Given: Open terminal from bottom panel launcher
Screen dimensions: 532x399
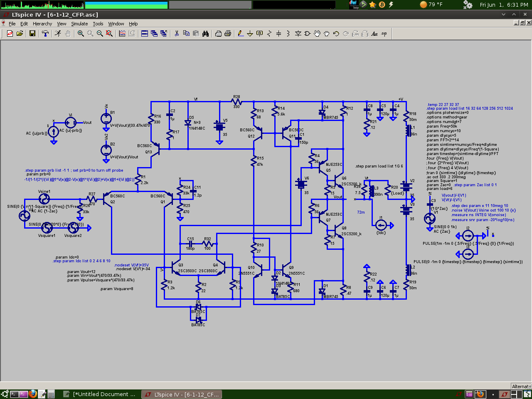Looking at the screenshot, I should 14,394.
